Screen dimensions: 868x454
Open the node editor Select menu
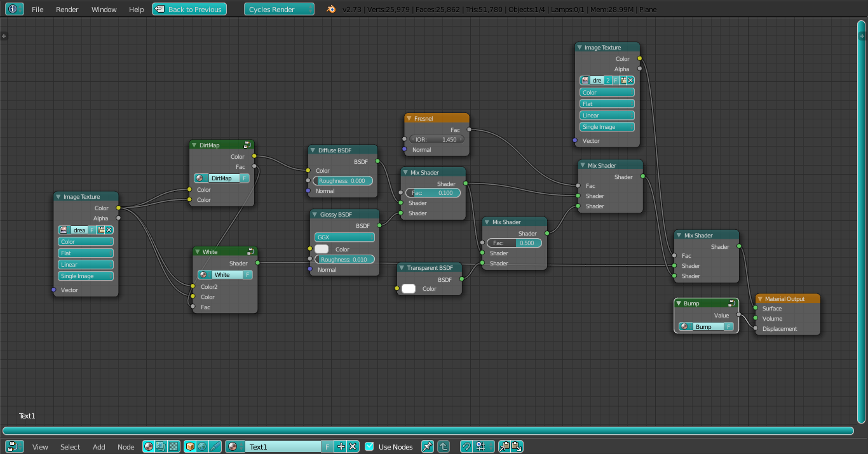pyautogui.click(x=71, y=447)
